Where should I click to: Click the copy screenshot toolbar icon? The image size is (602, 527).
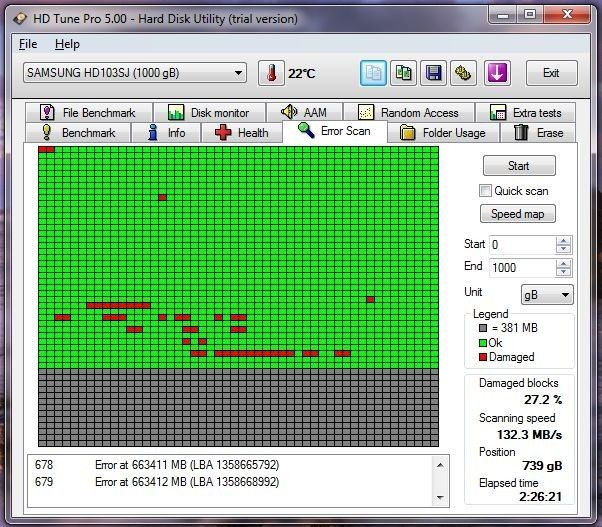(x=403, y=73)
